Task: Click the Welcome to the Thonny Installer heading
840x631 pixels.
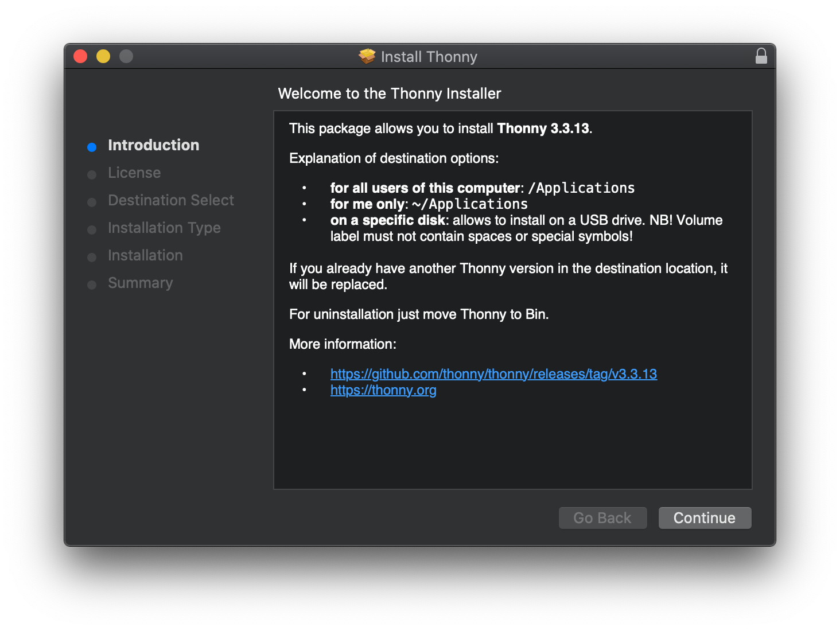Action: click(390, 94)
